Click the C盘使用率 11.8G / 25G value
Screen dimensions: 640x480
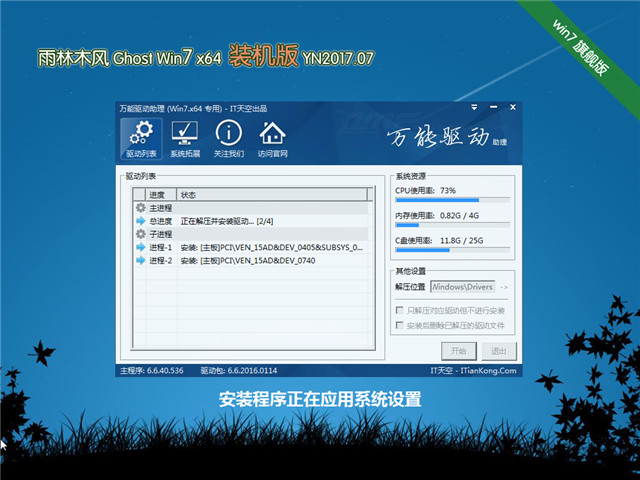461,240
